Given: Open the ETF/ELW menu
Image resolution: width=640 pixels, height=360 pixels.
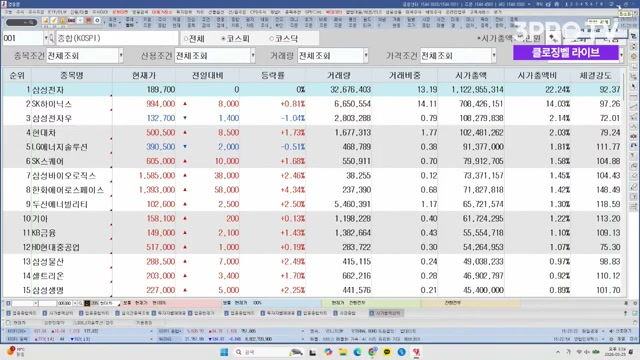Looking at the screenshot, I should [x=57, y=12].
